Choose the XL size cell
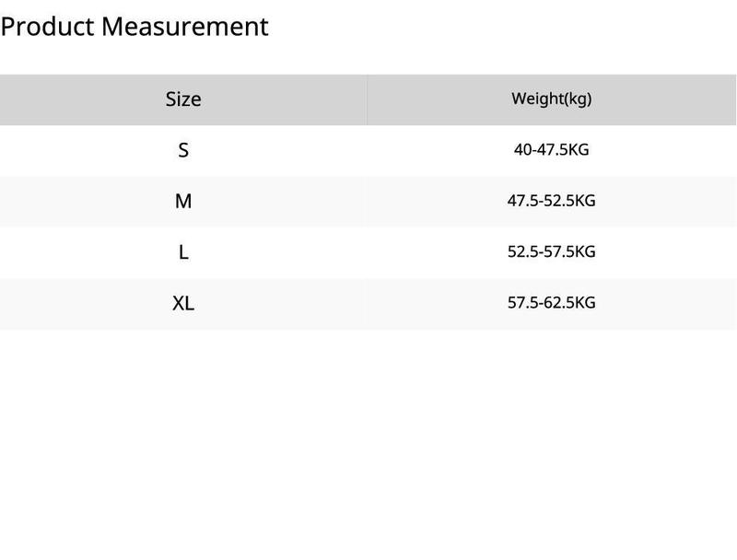Viewport: 737px width, 560px height. [x=183, y=304]
